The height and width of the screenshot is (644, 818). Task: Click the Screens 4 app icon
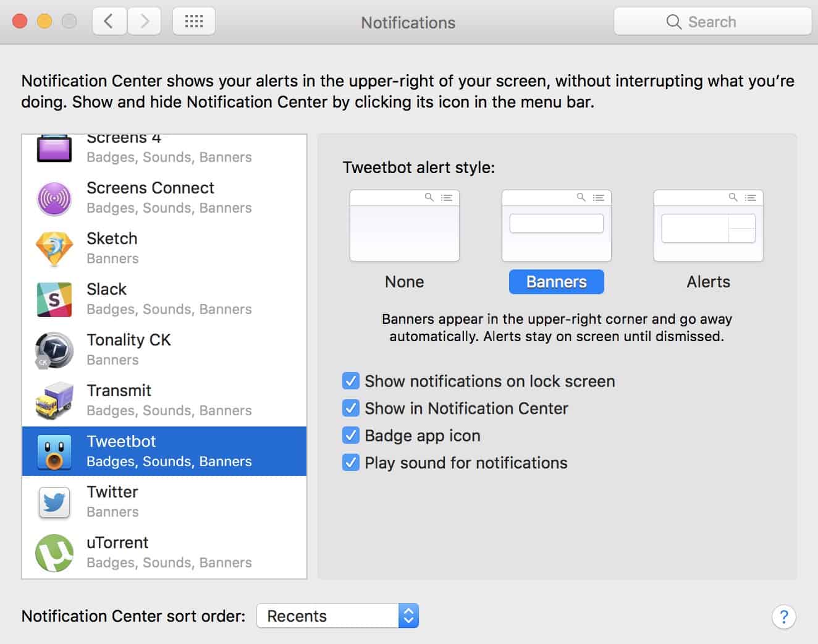pyautogui.click(x=54, y=148)
